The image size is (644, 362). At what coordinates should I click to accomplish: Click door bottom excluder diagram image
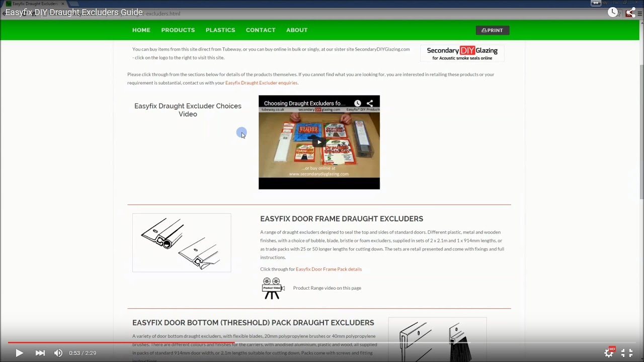[x=437, y=339]
